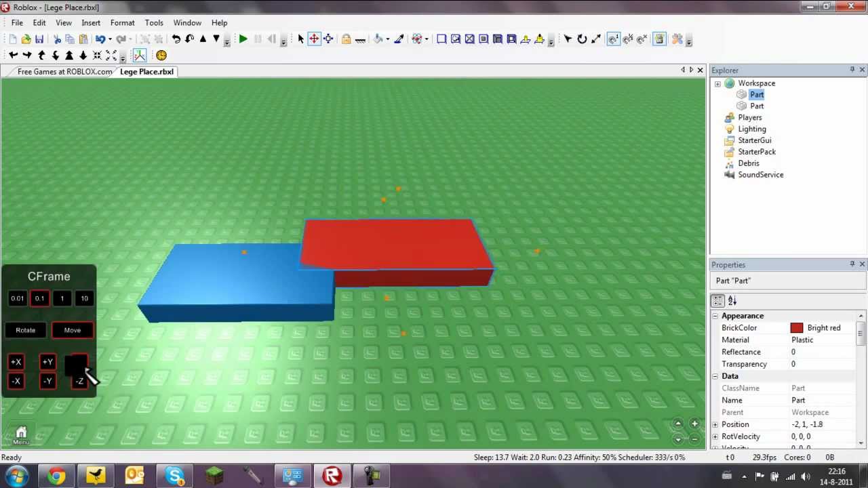Toggle the axis widget icon
This screenshot has width=868, height=488.
click(140, 56)
